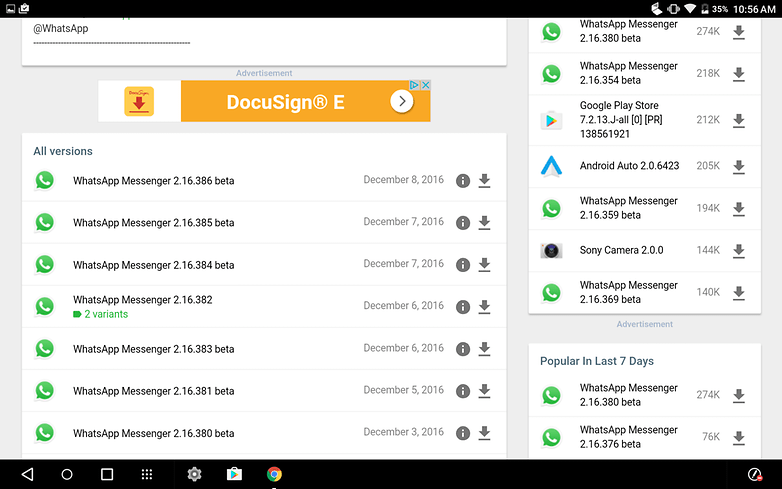The width and height of the screenshot is (782, 489).
Task: Open WhatsApp Messenger 2.16.369 beta sidebar title
Action: [628, 292]
